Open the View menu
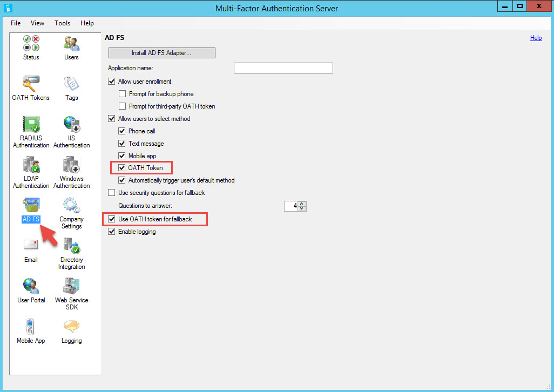This screenshot has width=554, height=392. pos(37,23)
